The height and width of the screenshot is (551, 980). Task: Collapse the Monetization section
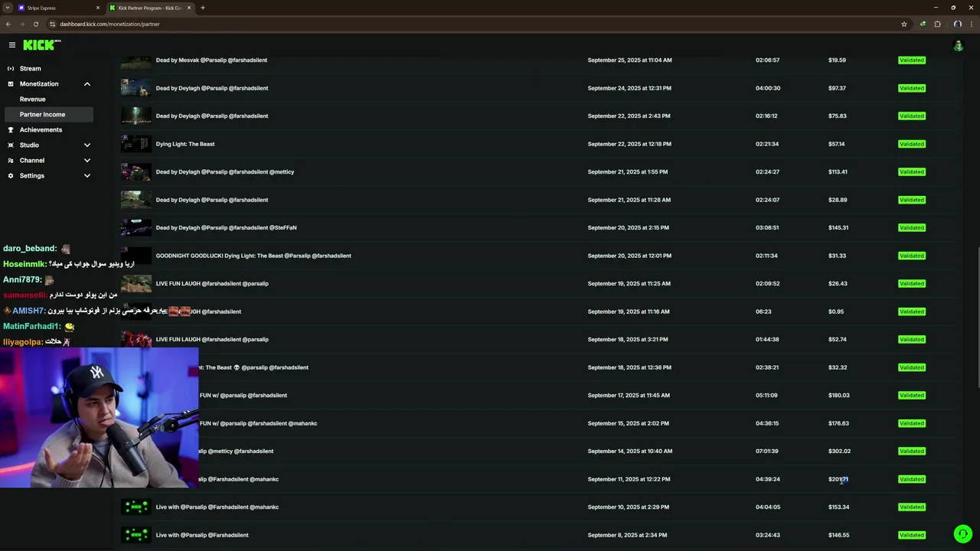[87, 84]
